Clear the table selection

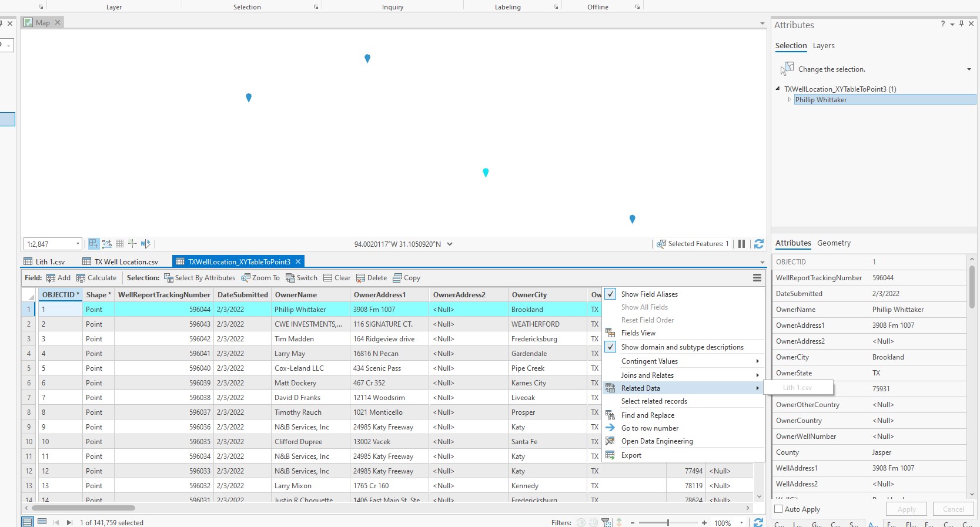337,278
